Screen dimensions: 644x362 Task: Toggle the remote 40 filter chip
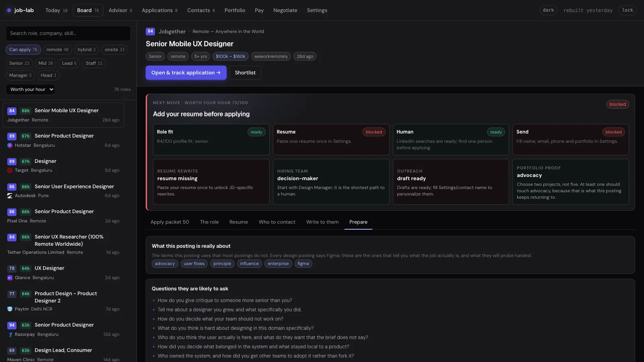58,50
